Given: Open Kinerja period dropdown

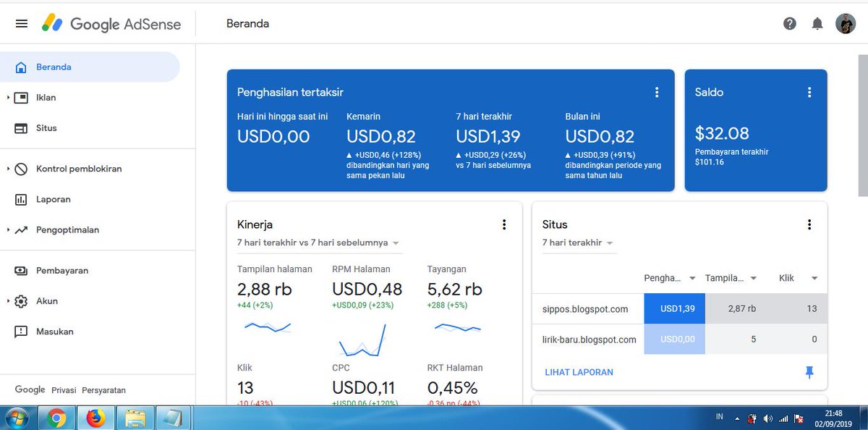Looking at the screenshot, I should 319,243.
